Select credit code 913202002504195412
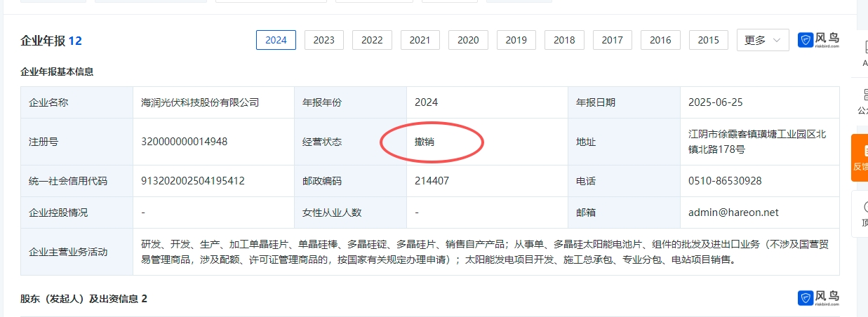 [193, 181]
